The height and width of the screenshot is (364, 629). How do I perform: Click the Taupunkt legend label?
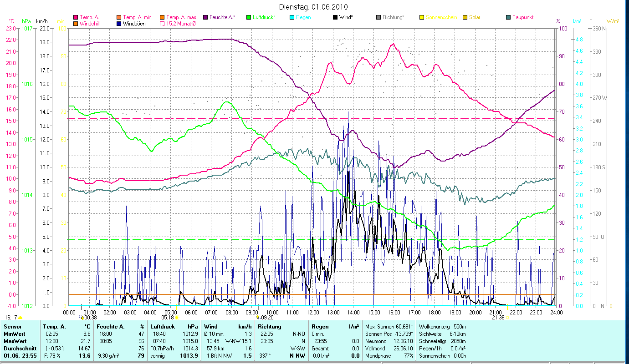522,17
